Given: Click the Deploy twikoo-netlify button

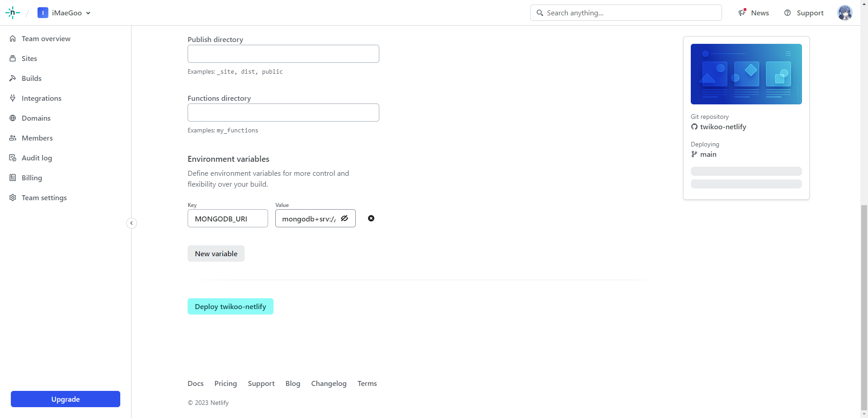Looking at the screenshot, I should click(230, 306).
